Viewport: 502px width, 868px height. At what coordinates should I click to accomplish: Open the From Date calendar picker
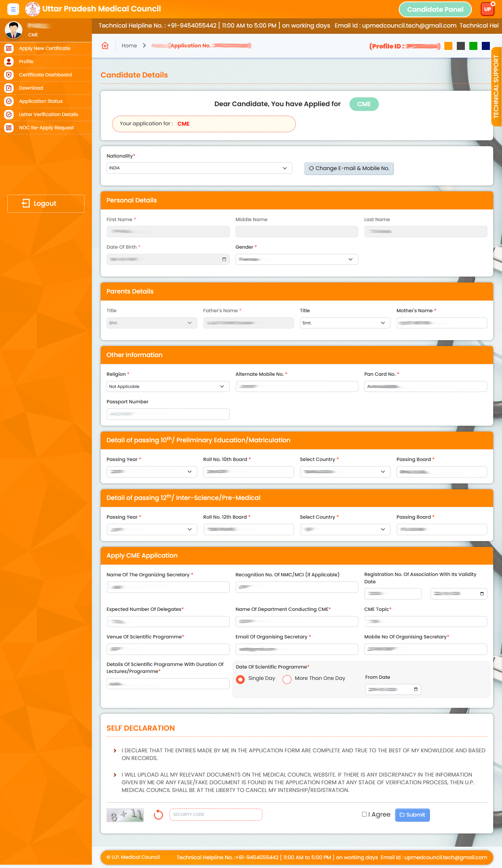(416, 689)
